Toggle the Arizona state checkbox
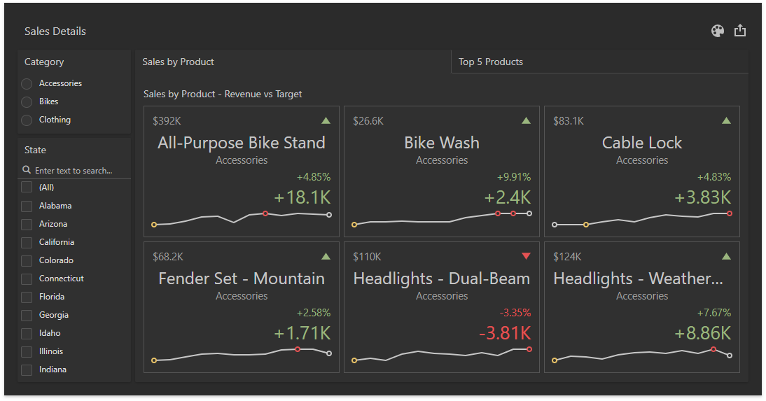 [27, 224]
